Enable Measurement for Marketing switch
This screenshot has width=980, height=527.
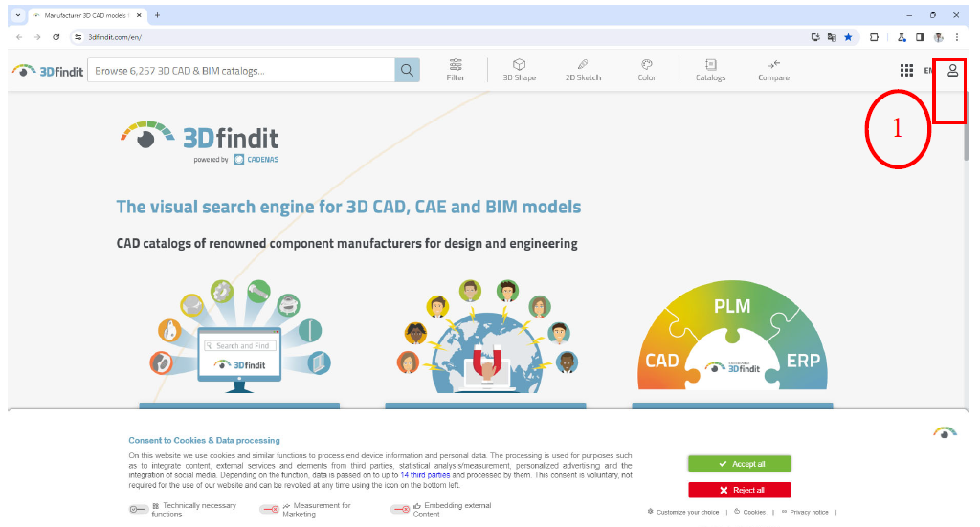tap(269, 510)
